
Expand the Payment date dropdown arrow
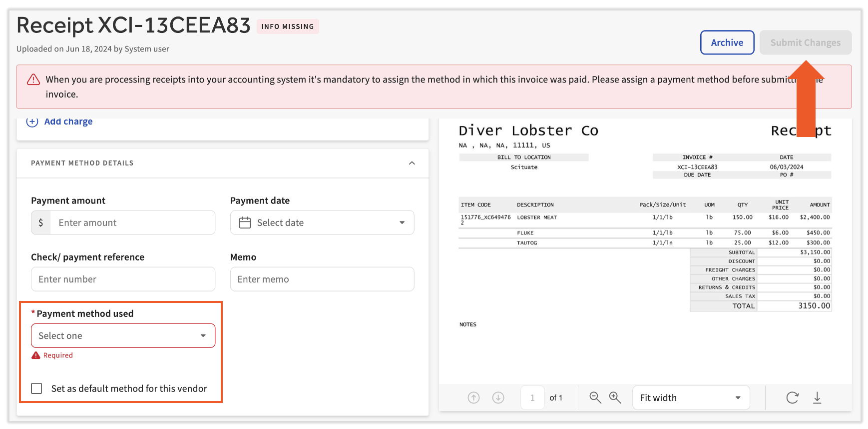(402, 223)
